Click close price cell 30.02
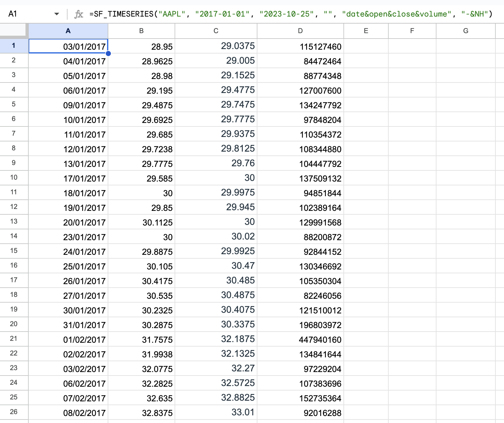 click(x=216, y=237)
